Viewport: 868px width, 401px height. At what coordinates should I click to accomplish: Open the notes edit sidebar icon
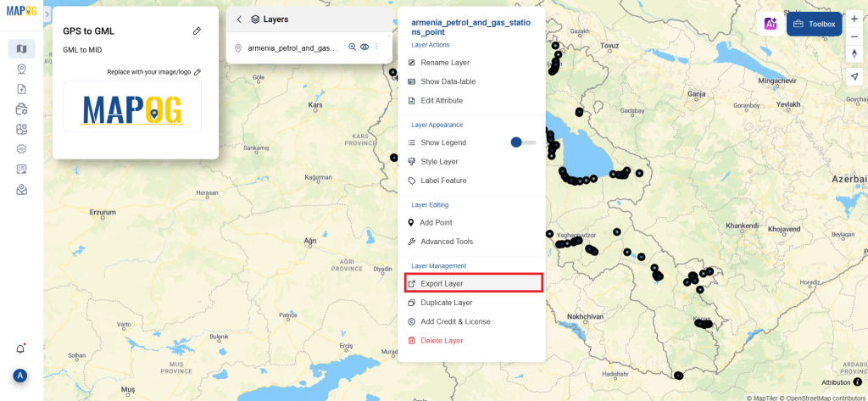point(21,170)
